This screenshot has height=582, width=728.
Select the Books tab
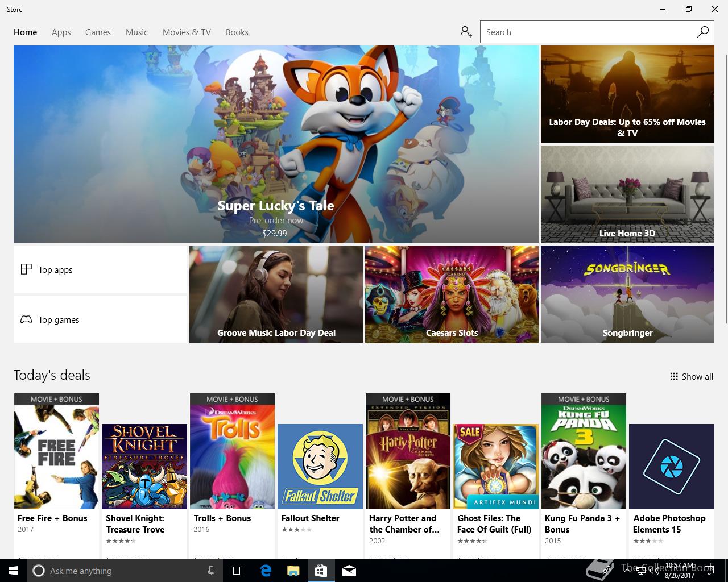pos(237,32)
